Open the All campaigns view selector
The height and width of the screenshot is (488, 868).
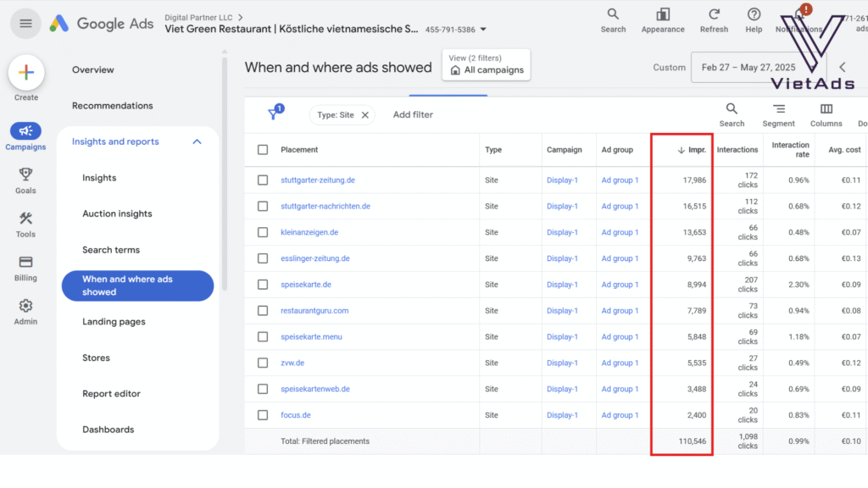486,64
